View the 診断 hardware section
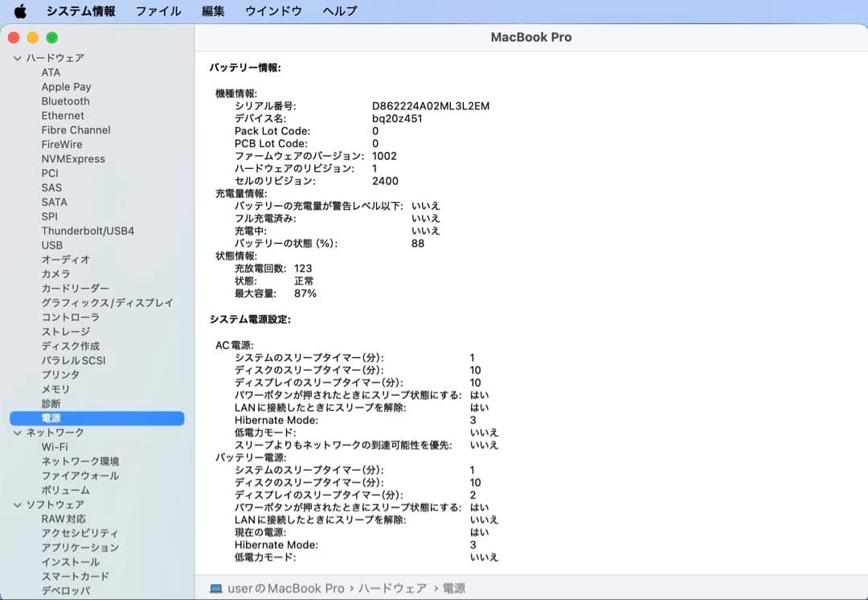868x600 pixels. tap(50, 404)
